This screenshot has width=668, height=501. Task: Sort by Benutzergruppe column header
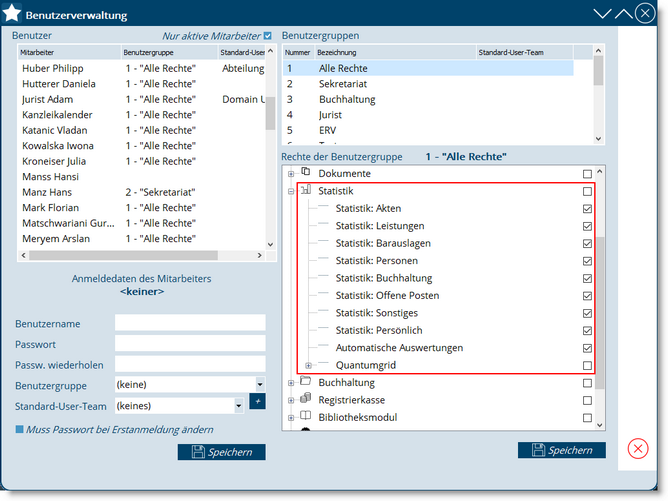pos(169,52)
